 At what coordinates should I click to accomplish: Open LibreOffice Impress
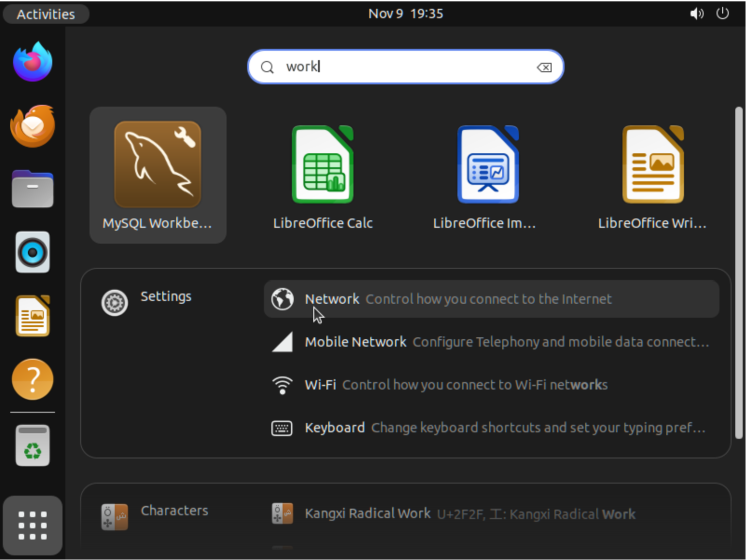click(487, 175)
